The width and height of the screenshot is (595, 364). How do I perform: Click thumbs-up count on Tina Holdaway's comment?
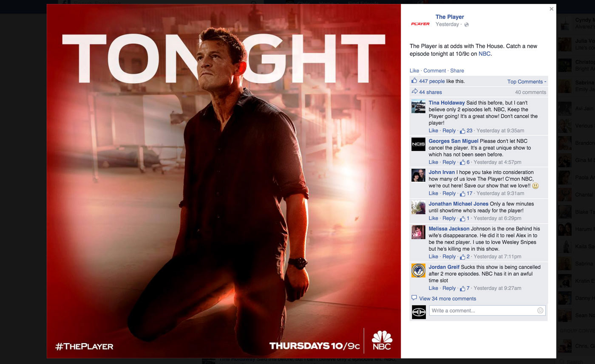[466, 131]
